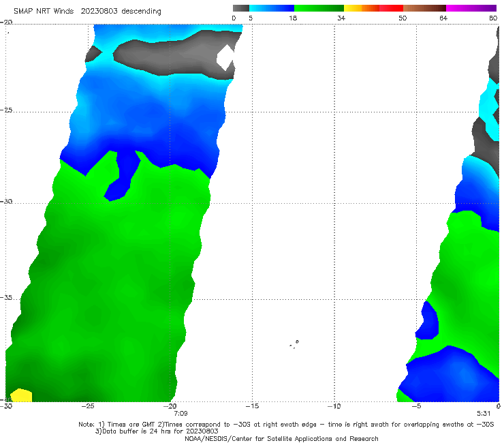504x443 pixels.
Task: Click the small island markers in the white gap
Action: pos(294,344)
